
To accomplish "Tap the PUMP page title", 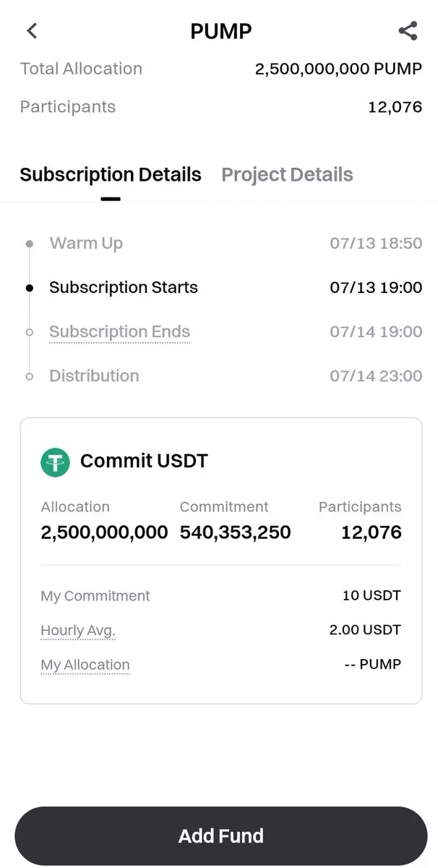I will click(220, 31).
